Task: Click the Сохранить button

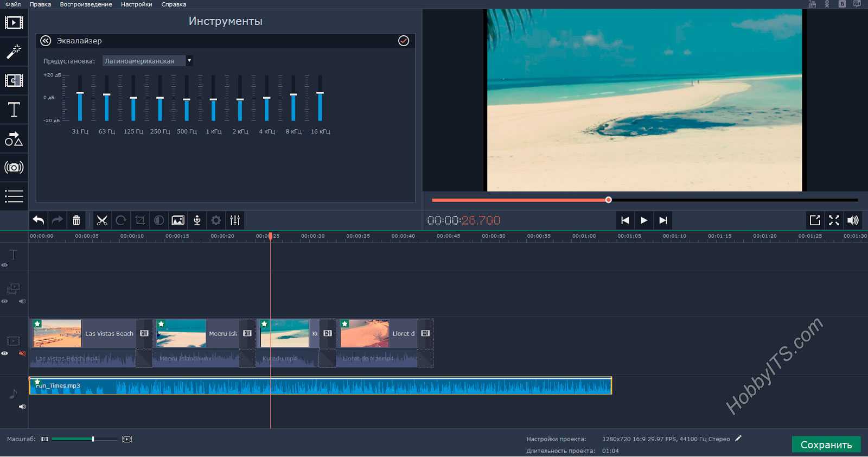Action: [826, 445]
